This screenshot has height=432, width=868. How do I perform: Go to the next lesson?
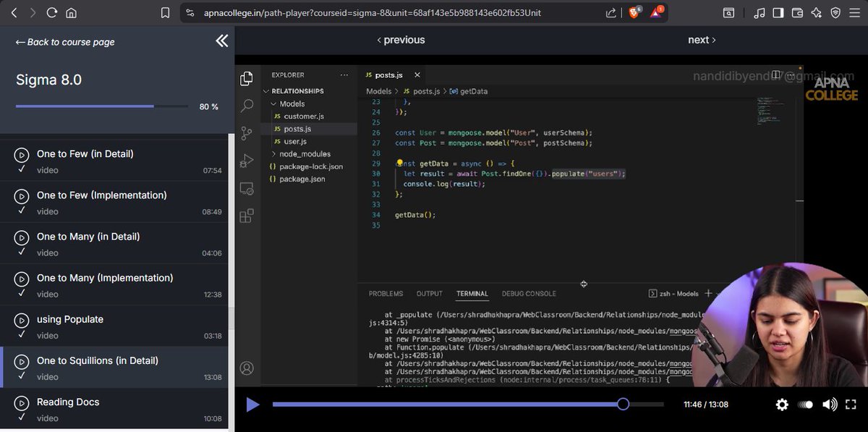point(699,40)
